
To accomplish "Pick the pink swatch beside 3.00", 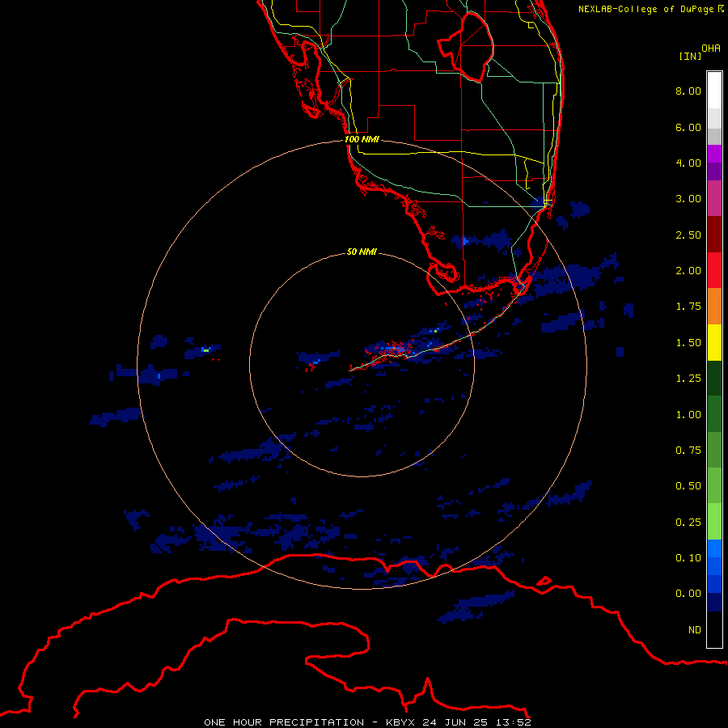I will coord(714,199).
